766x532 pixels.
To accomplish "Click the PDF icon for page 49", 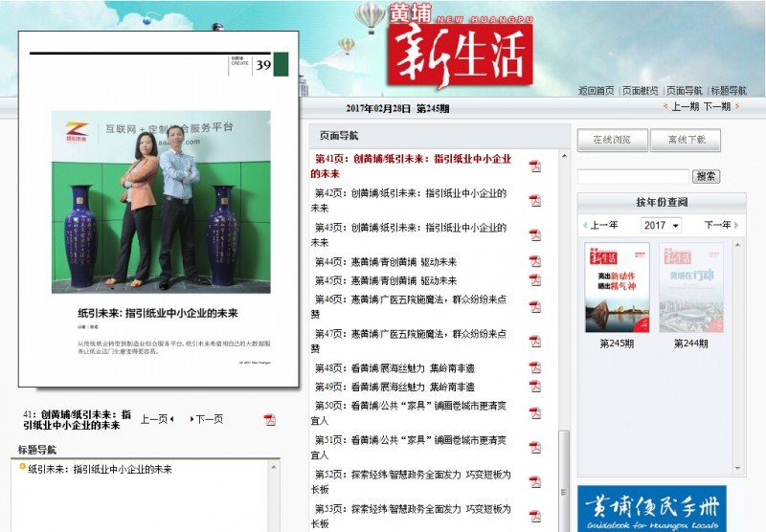I will (535, 388).
